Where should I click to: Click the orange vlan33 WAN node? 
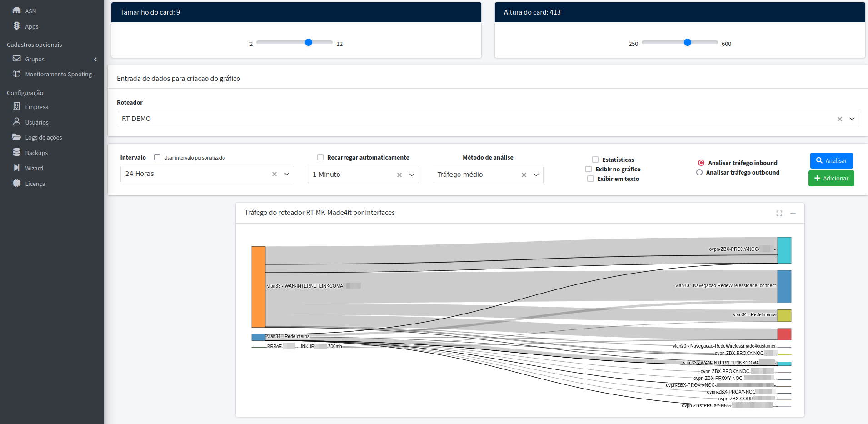tap(259, 287)
